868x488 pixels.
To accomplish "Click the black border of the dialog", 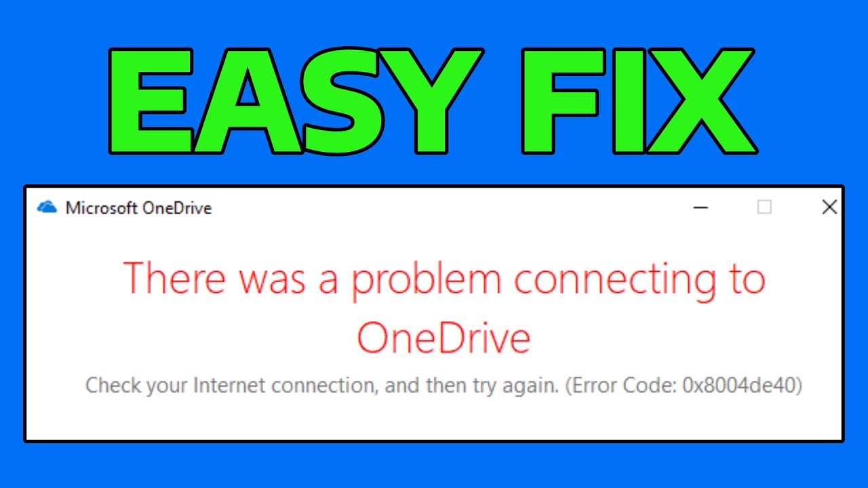I will [434, 441].
